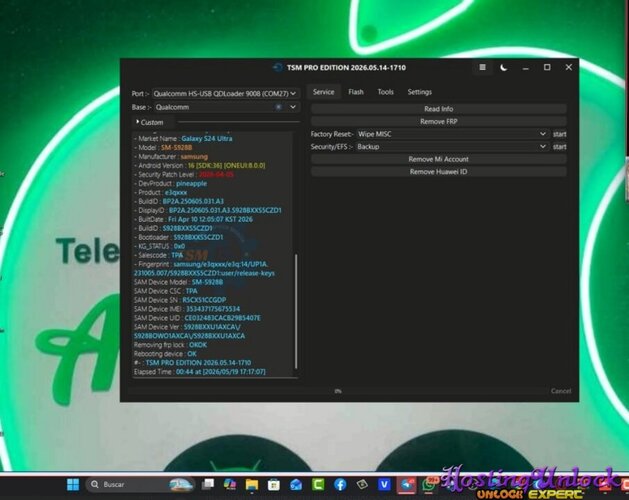Select the SAM Device CSC line
629x500 pixels.
166,291
